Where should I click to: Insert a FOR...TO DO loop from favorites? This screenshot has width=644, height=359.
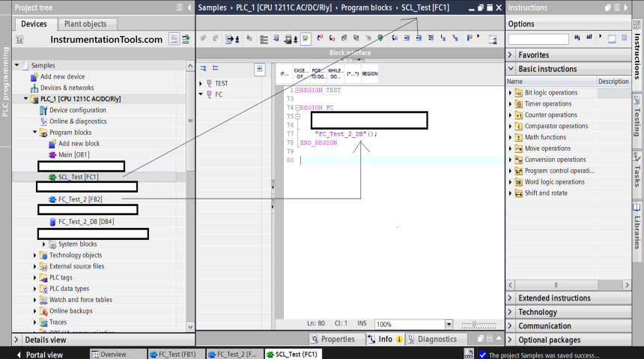point(318,74)
